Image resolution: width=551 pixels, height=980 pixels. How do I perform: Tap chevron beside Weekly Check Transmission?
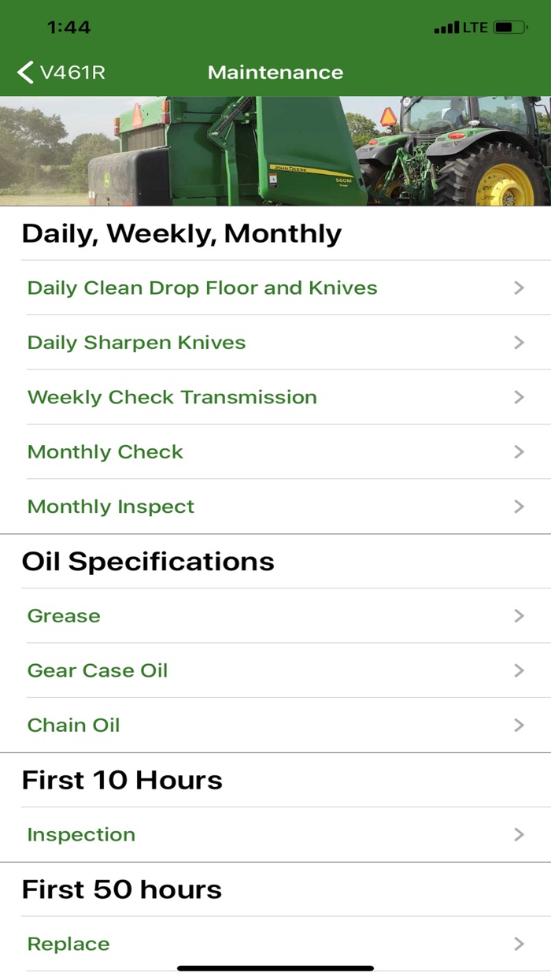click(x=519, y=397)
